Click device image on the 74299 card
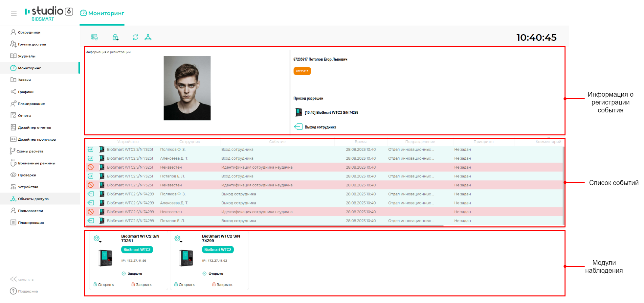The width and height of the screenshot is (644, 303). [x=187, y=258]
